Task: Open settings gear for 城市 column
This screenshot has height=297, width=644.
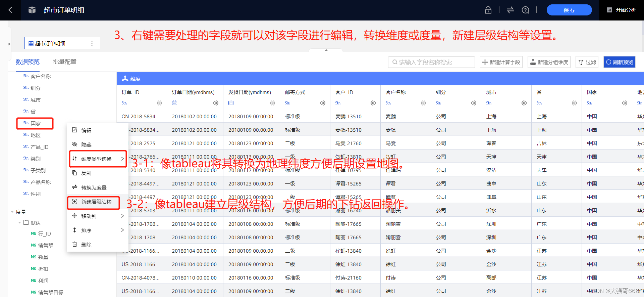Action: (x=524, y=103)
